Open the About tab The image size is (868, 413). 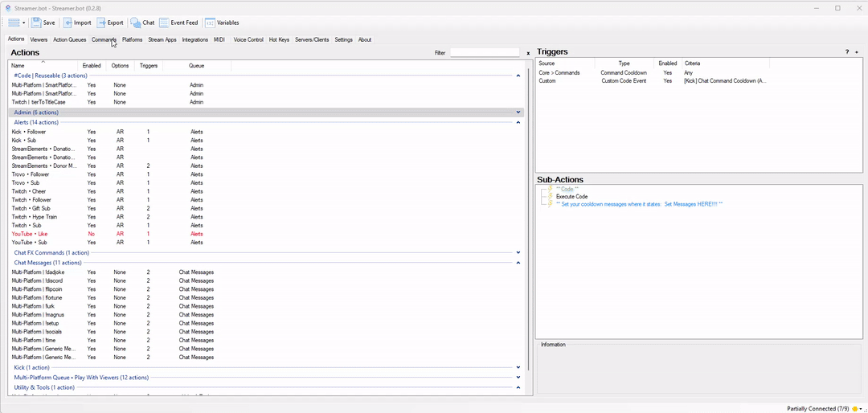pos(365,40)
